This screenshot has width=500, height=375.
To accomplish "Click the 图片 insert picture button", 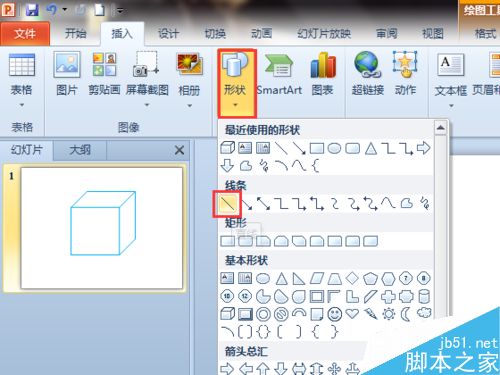I will click(x=67, y=75).
